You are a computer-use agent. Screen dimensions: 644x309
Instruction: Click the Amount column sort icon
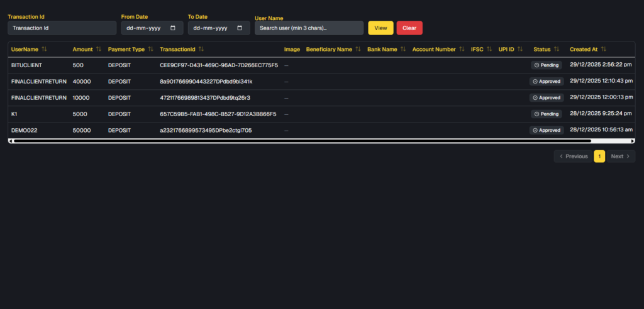pos(99,49)
